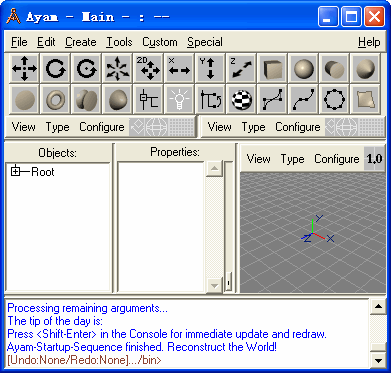This screenshot has width=391, height=373.
Task: Open Configure menu of the left view bar
Action: (102, 127)
